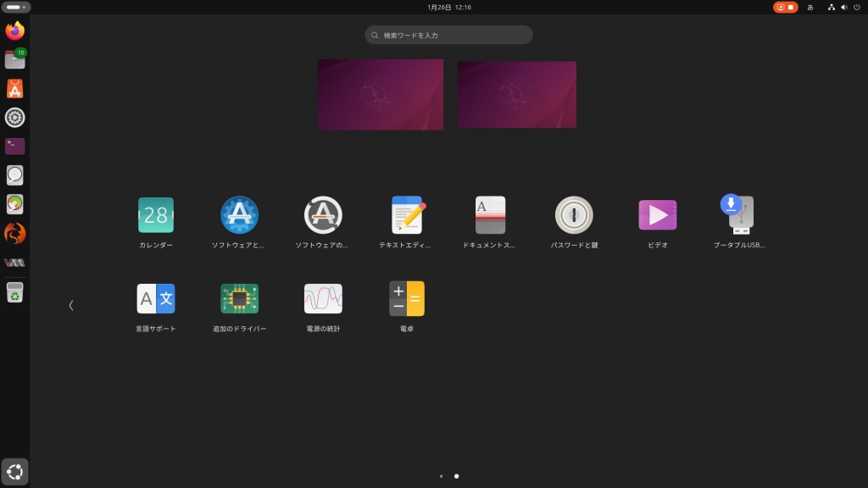The width and height of the screenshot is (868, 488).
Task: Launch the テキストエディター text editor
Action: tap(407, 215)
